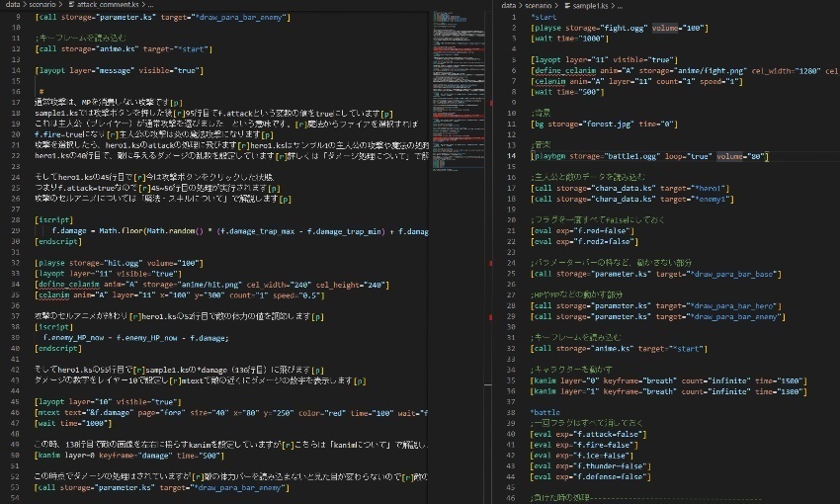The image size is (840, 504).
Task: Click '[wait time="1000"]' on left line 47
Action: 73,423
